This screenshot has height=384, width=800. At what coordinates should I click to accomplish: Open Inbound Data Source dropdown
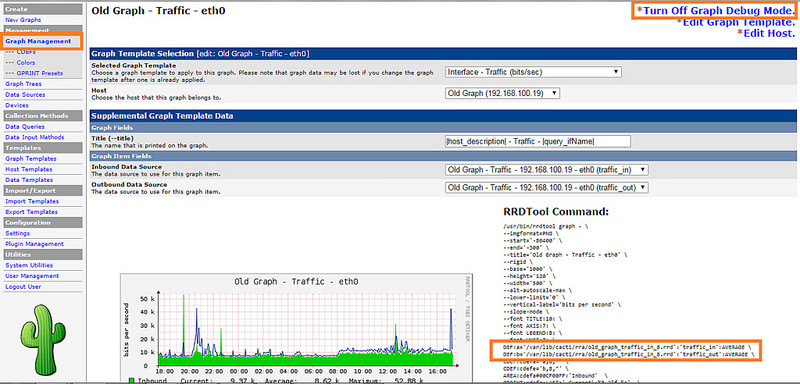(546, 169)
